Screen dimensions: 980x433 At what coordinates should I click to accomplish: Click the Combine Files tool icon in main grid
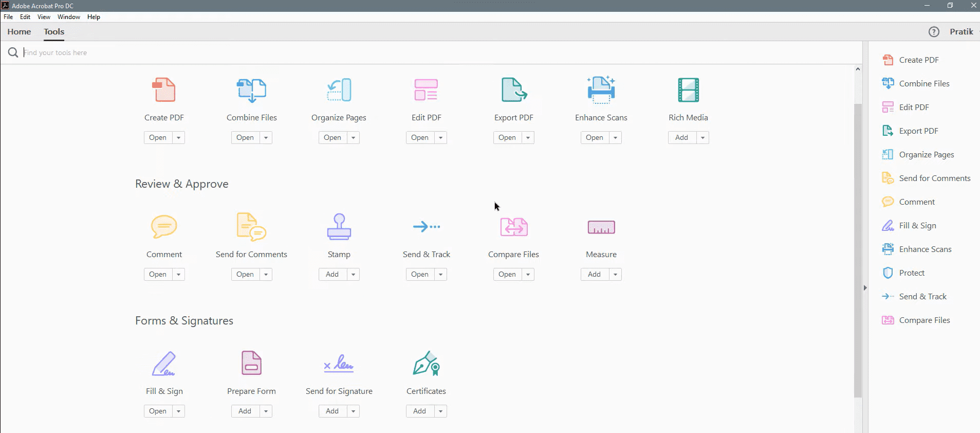[x=251, y=90]
